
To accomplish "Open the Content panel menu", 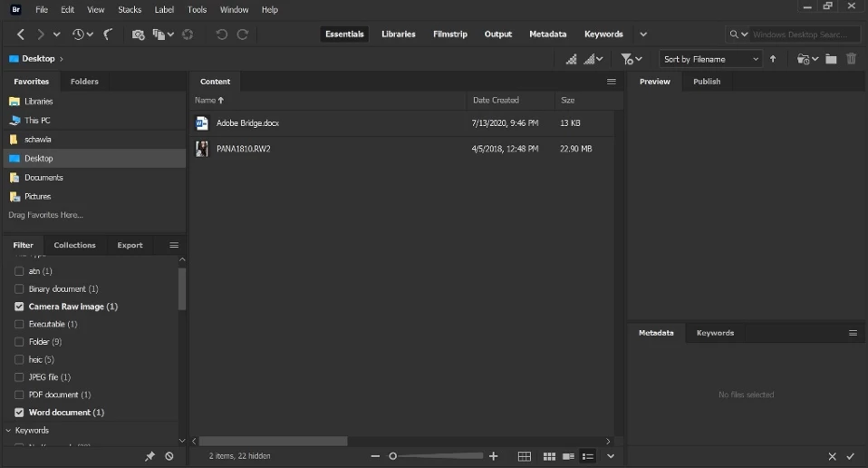I will pos(612,82).
